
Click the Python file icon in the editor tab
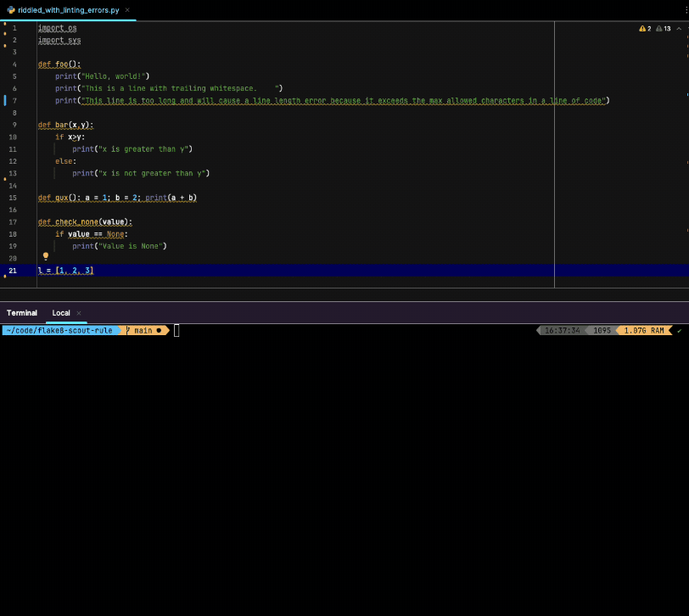11,9
